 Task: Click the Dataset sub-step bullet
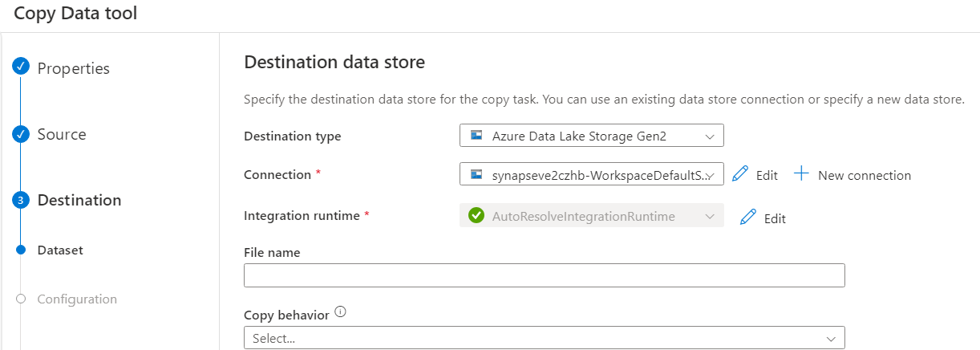click(x=21, y=250)
